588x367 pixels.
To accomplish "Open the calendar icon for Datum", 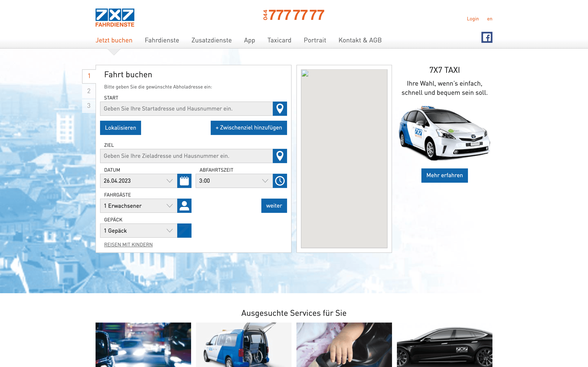I will (184, 181).
